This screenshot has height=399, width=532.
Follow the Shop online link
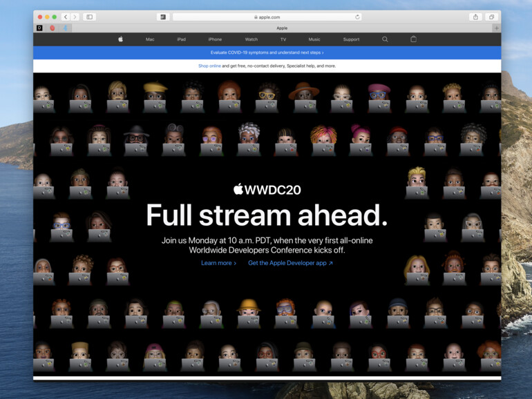point(209,66)
